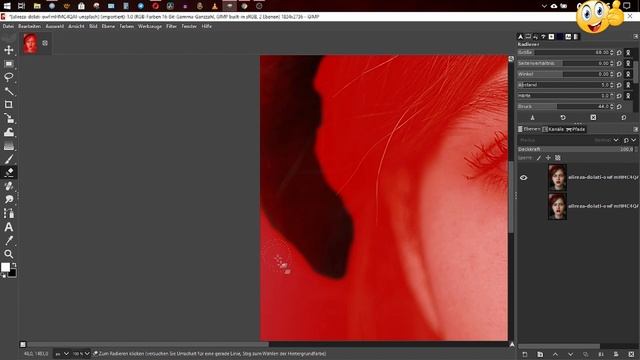Viewport: 640px width, 360px height.
Task: Select the Move tool
Action: [9, 50]
